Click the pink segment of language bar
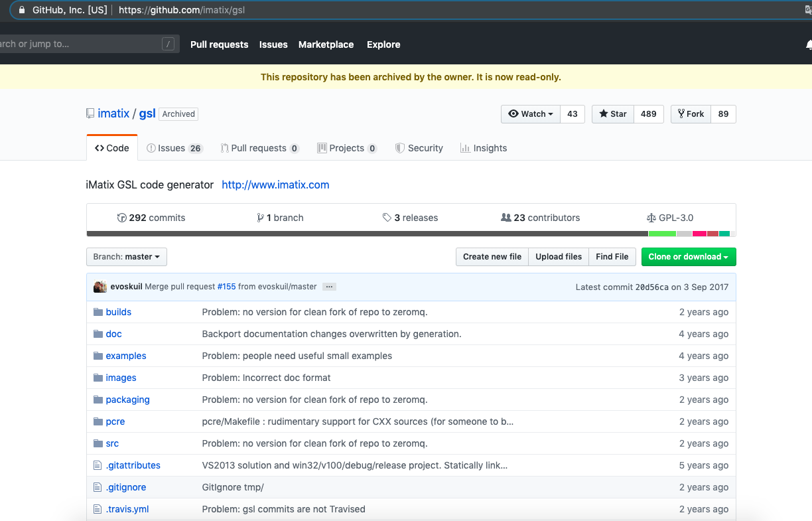812x521 pixels. (x=699, y=234)
